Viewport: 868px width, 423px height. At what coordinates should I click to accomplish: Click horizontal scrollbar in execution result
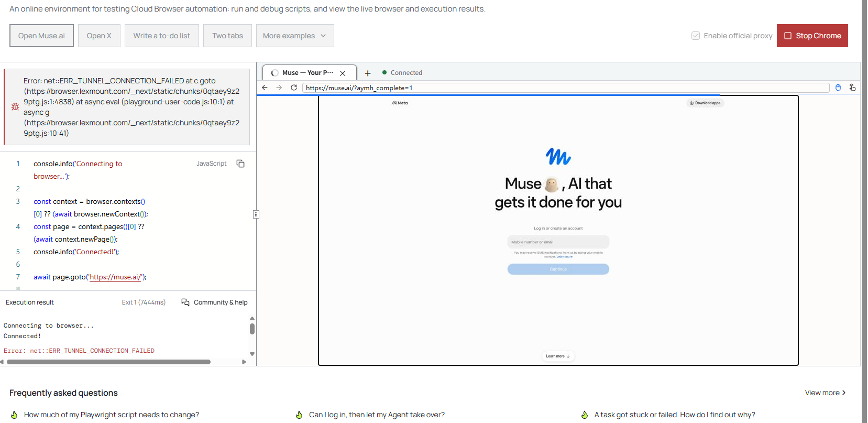(x=108, y=362)
